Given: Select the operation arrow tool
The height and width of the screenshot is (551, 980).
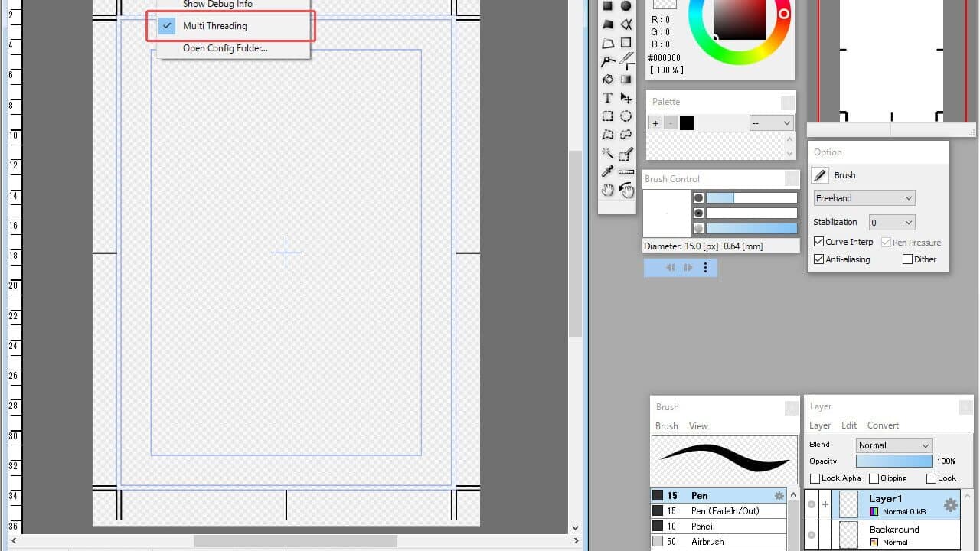Looking at the screenshot, I should [626, 98].
